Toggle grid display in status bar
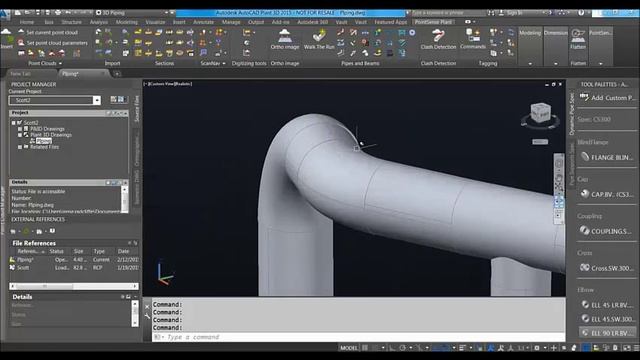The height and width of the screenshot is (360, 640). [365, 348]
